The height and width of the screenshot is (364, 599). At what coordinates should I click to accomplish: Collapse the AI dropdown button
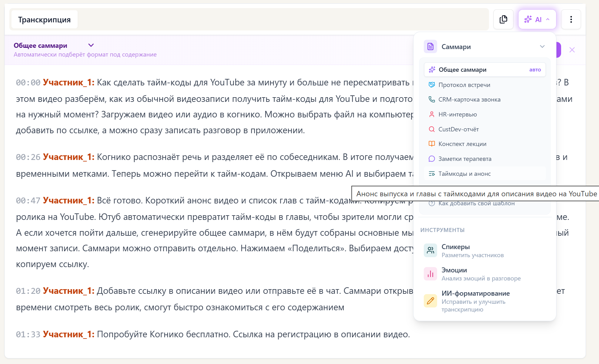click(x=537, y=20)
